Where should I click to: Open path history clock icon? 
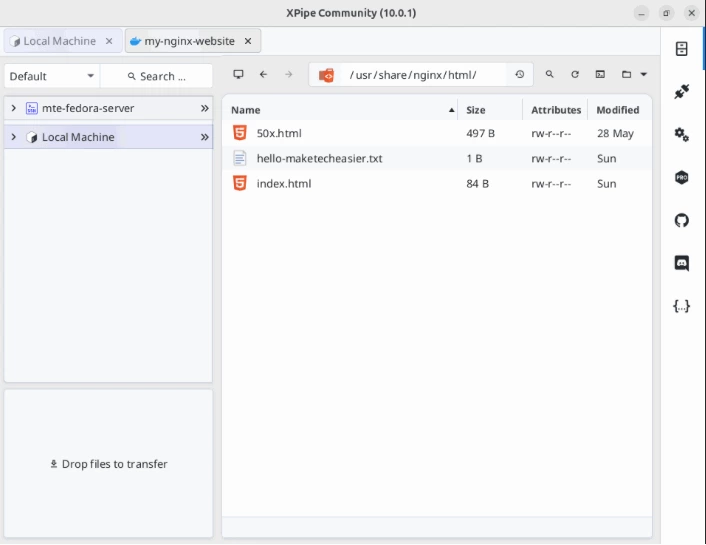pyautogui.click(x=520, y=74)
